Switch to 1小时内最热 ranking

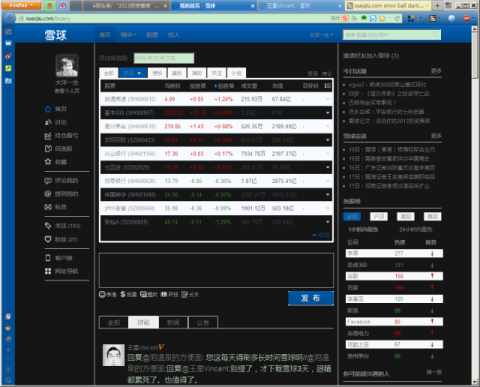363,230
